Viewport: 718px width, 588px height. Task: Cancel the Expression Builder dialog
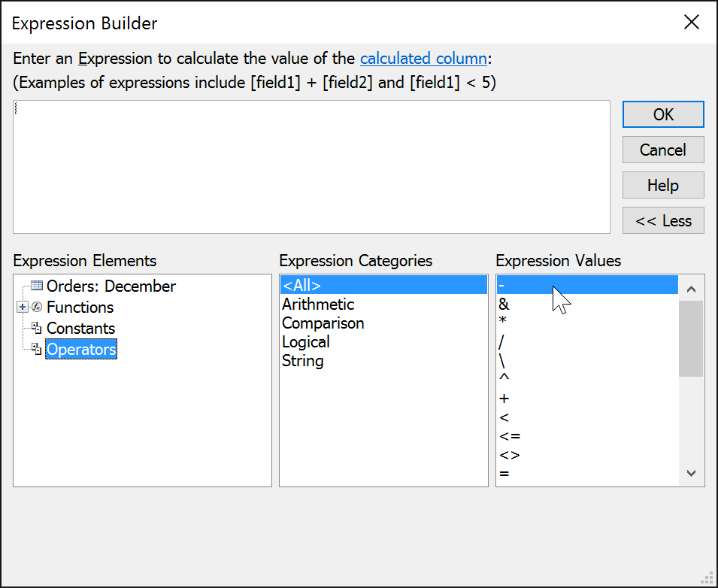[662, 150]
